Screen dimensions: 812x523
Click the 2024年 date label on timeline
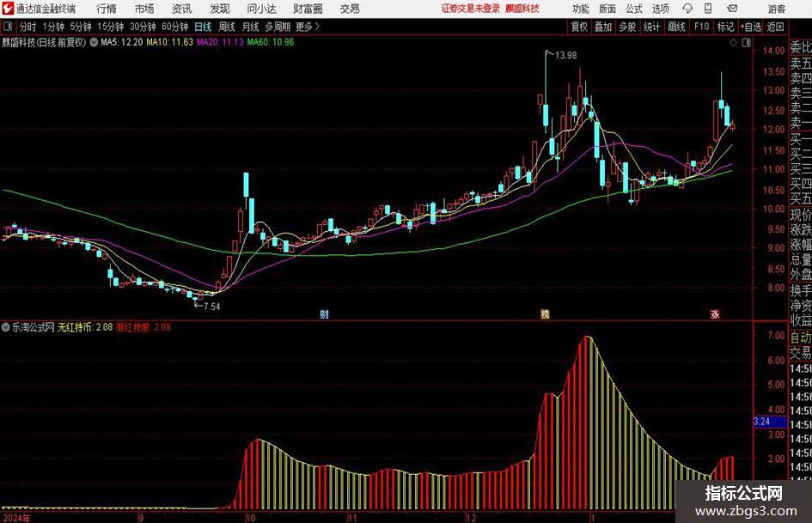pos(16,518)
